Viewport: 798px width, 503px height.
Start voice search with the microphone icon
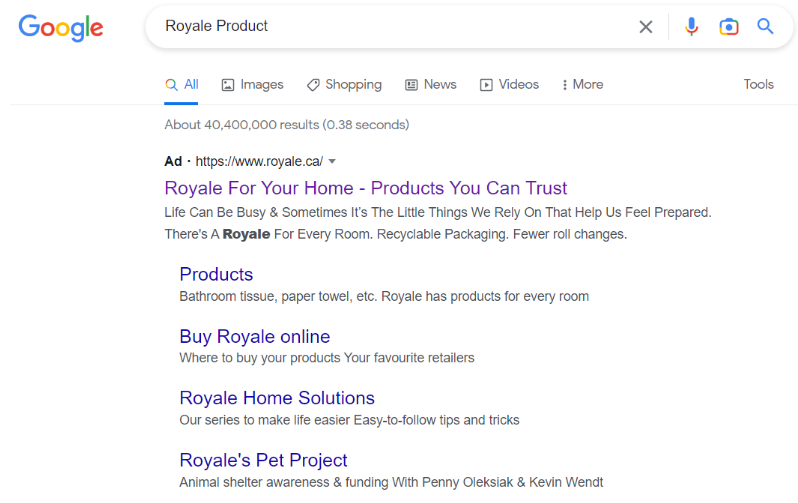click(x=691, y=26)
